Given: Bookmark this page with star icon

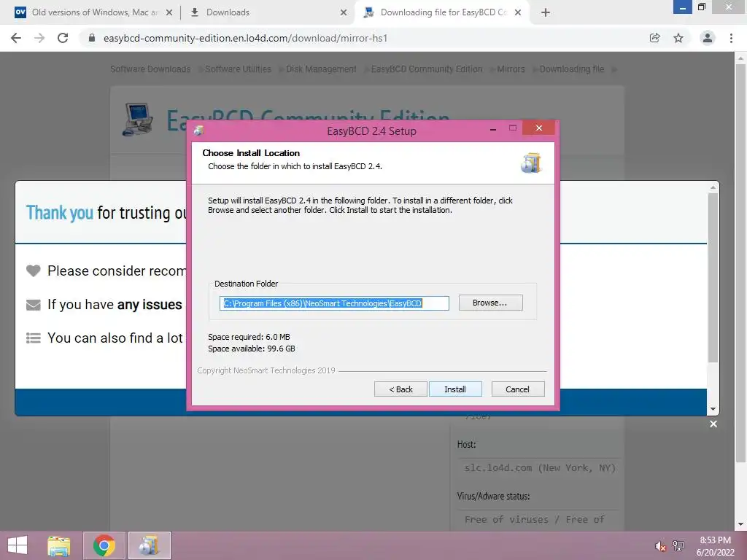Looking at the screenshot, I should [x=678, y=38].
